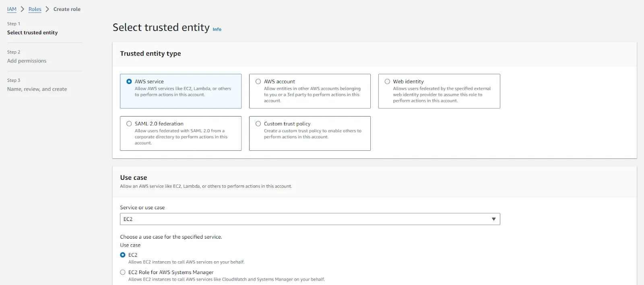Click the chevron between IAM and Roles
Screen dimensions: 644x285
coord(23,9)
